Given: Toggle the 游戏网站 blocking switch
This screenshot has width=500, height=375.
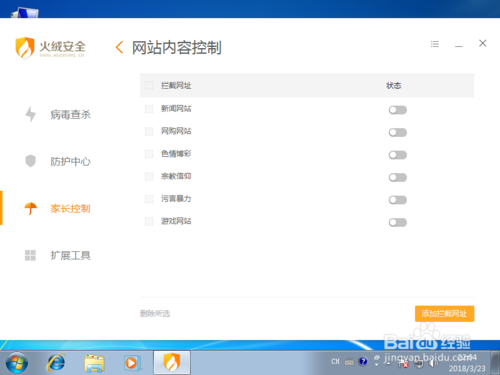Looking at the screenshot, I should 398,222.
